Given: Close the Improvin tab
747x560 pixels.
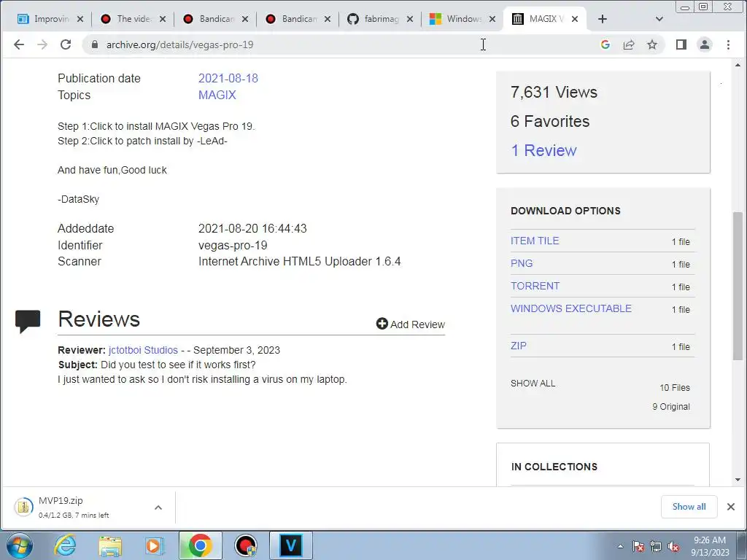Looking at the screenshot, I should click(x=80, y=18).
